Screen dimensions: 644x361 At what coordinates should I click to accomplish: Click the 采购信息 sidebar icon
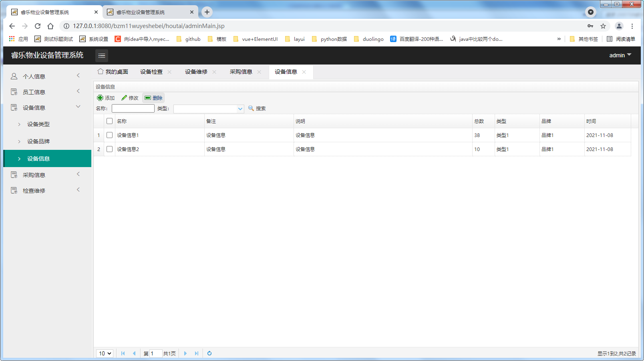coord(14,175)
